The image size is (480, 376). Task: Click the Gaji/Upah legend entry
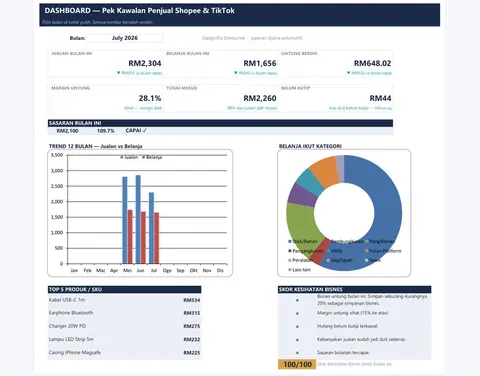point(339,260)
